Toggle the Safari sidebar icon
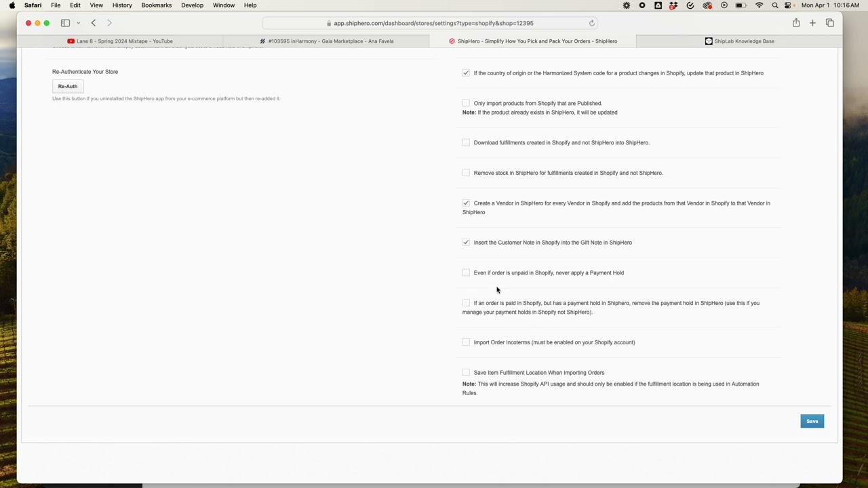This screenshot has height=488, width=868. point(65,23)
